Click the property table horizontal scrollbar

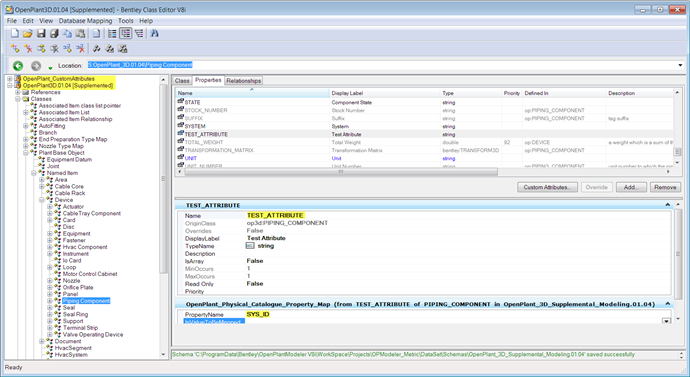(x=340, y=172)
